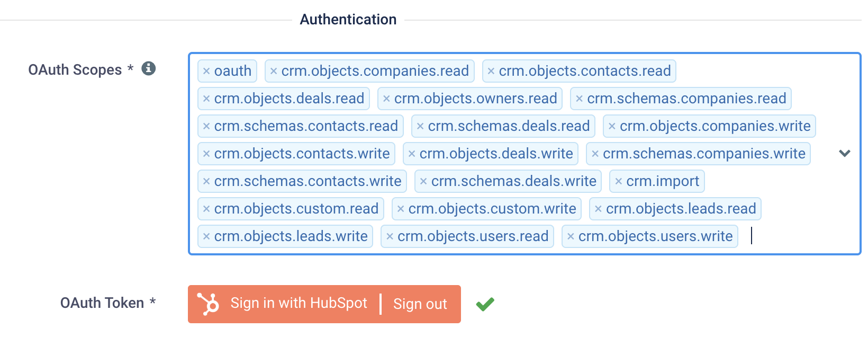This screenshot has width=868, height=337.
Task: Click the Sign out button
Action: (420, 304)
